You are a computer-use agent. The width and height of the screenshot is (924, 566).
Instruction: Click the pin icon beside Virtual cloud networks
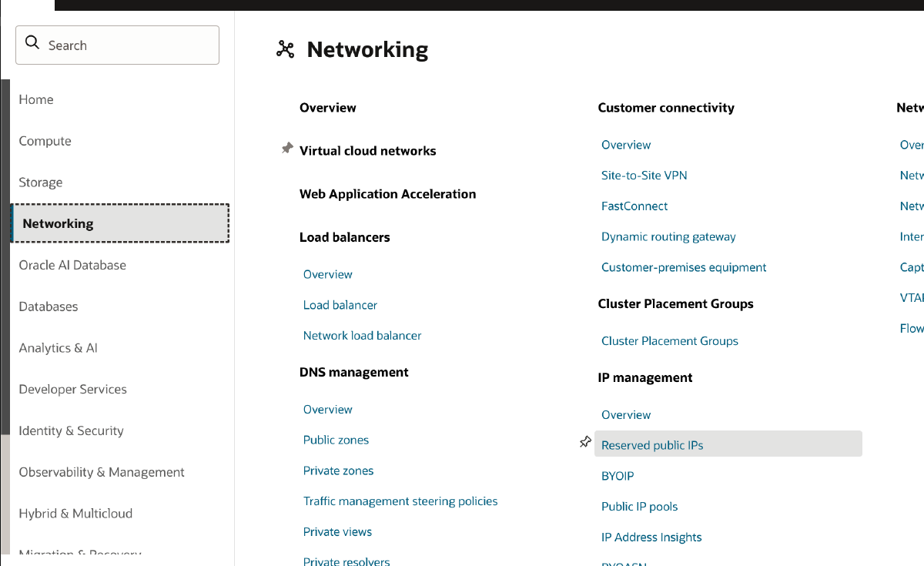point(286,149)
